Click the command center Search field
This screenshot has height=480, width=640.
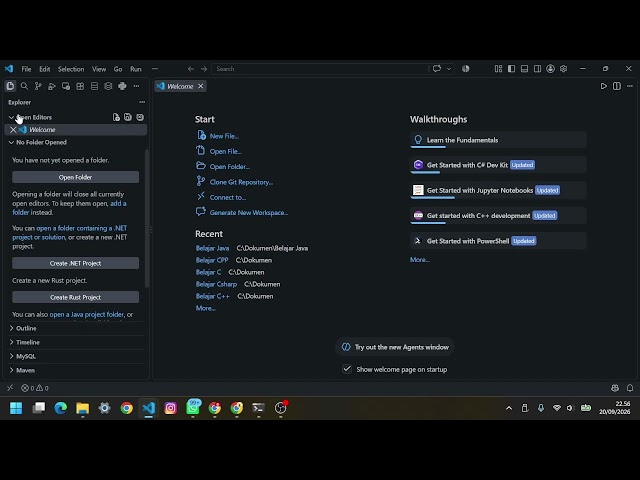[x=320, y=69]
